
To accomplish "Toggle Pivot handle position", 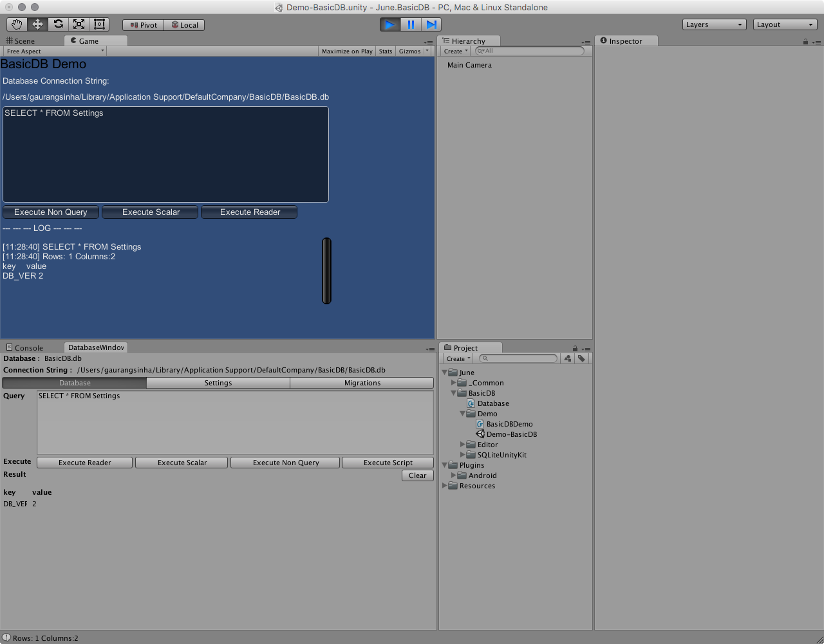I will pyautogui.click(x=144, y=25).
